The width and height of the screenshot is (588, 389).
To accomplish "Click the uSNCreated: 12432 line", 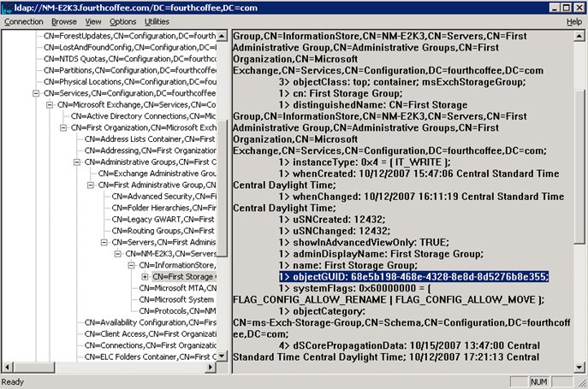I will pos(332,220).
